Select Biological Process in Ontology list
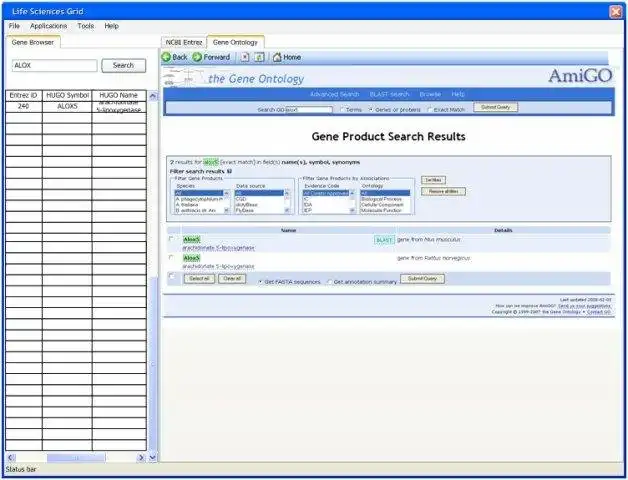628x480 pixels. point(385,199)
